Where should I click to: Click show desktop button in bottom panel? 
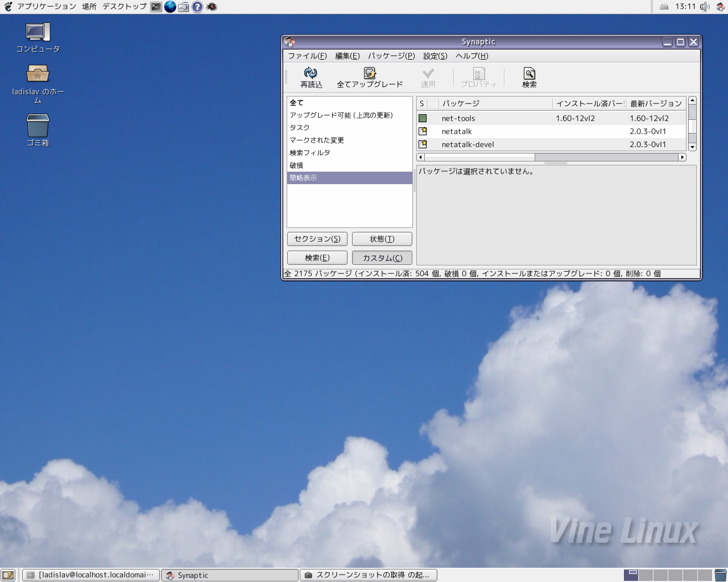tap(8, 575)
